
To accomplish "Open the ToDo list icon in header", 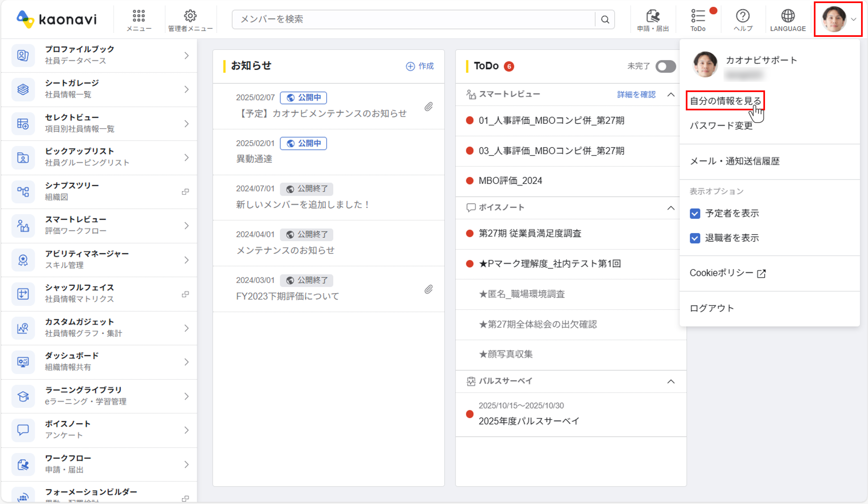I will tap(698, 16).
